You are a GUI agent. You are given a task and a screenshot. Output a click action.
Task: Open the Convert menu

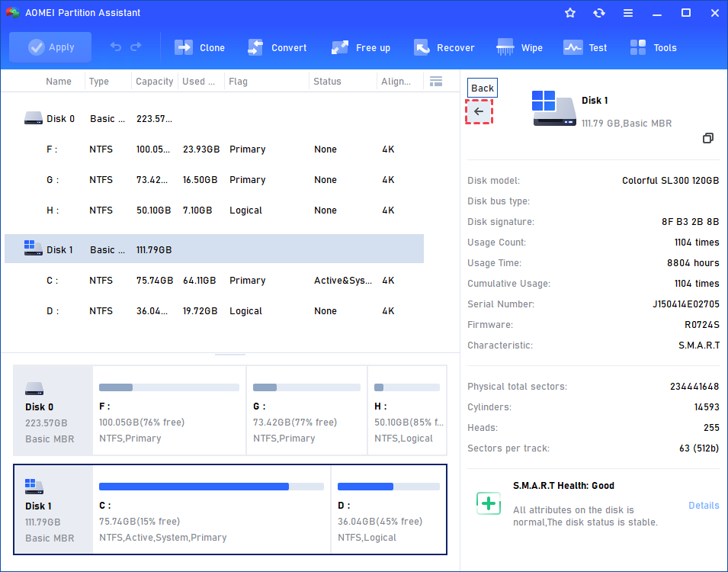coord(277,47)
